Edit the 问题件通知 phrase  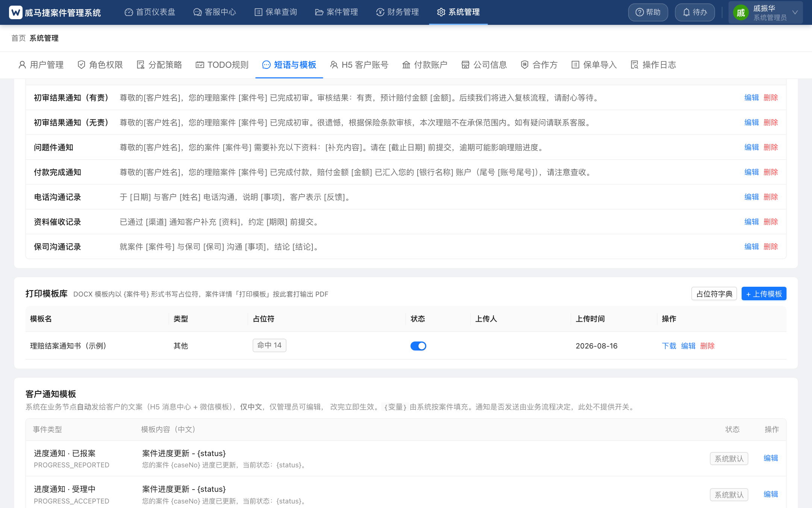pos(751,147)
